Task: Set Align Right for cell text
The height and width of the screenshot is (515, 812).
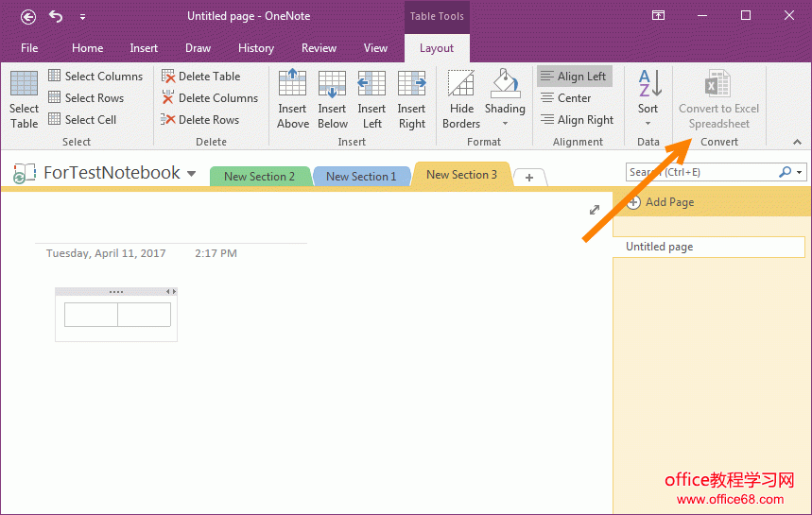Action: click(577, 120)
